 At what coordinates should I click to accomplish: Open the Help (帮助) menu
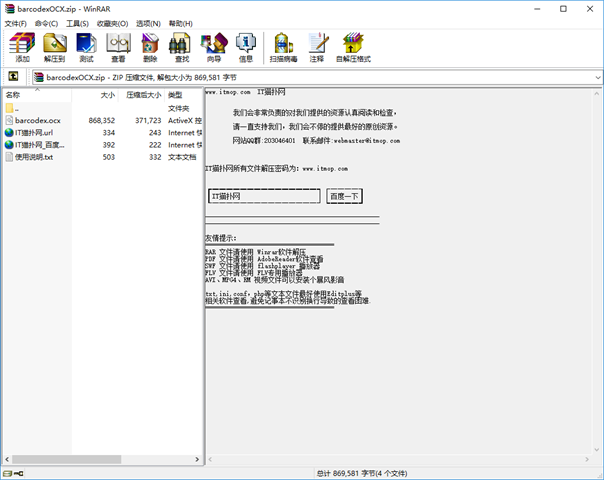click(x=180, y=23)
